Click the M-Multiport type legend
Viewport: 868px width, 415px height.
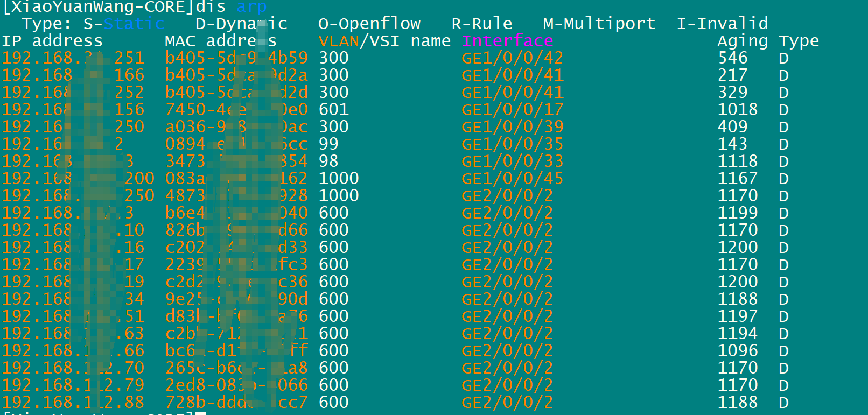coord(599,24)
